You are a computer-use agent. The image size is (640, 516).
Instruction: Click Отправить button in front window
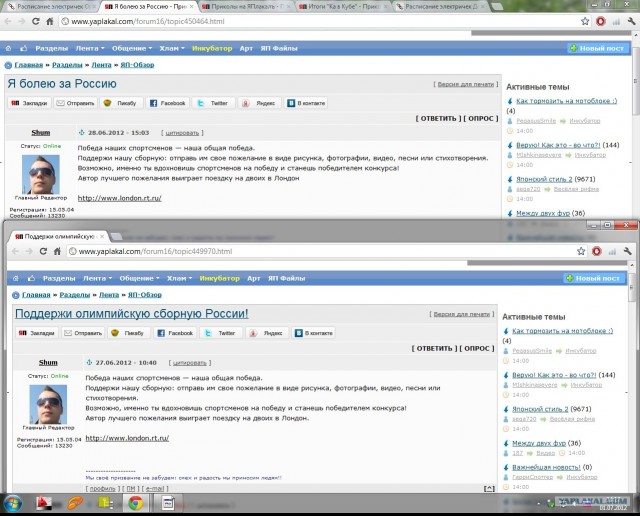pyautogui.click(x=83, y=333)
